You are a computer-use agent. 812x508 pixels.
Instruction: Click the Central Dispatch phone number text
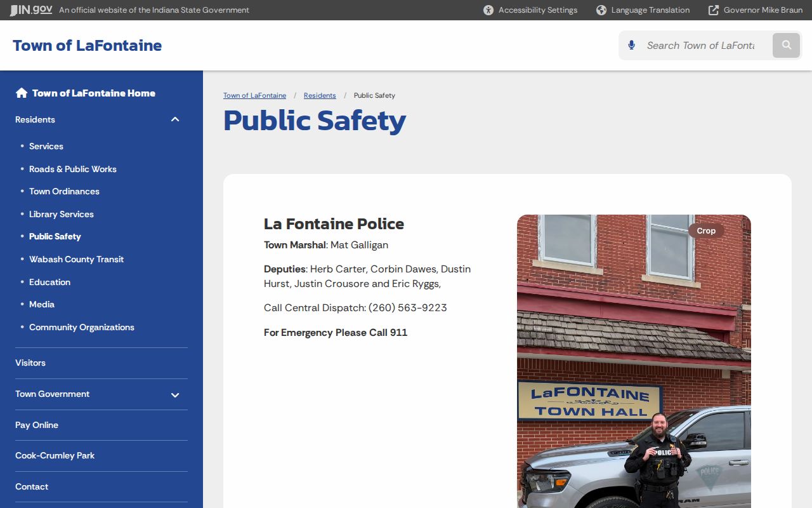[407, 308]
